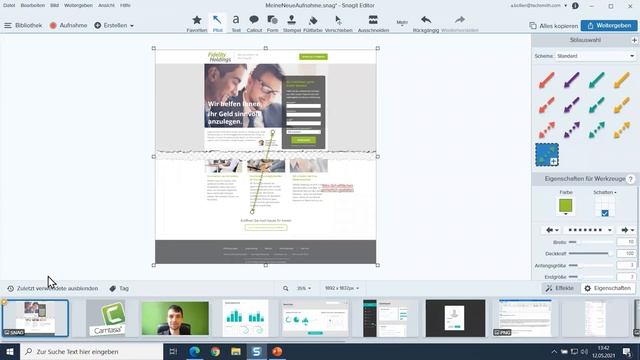The width and height of the screenshot is (640, 360).
Task: Open the account email dropdown
Action: click(539, 6)
